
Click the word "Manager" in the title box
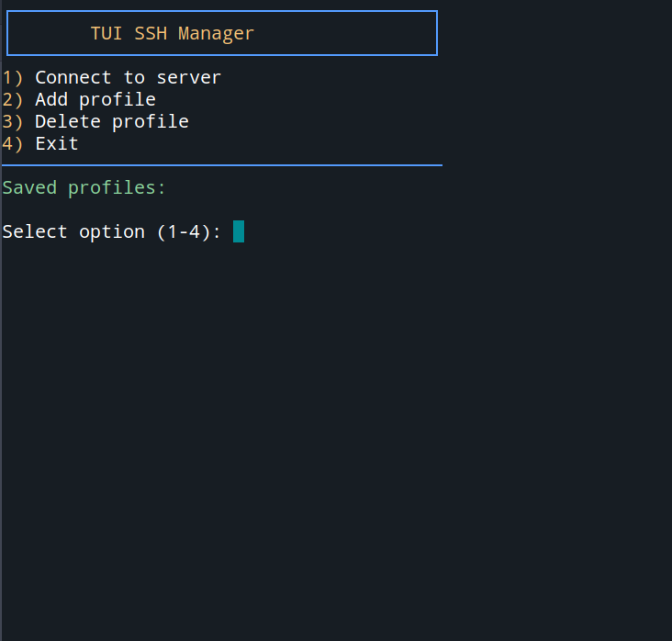[x=216, y=34]
